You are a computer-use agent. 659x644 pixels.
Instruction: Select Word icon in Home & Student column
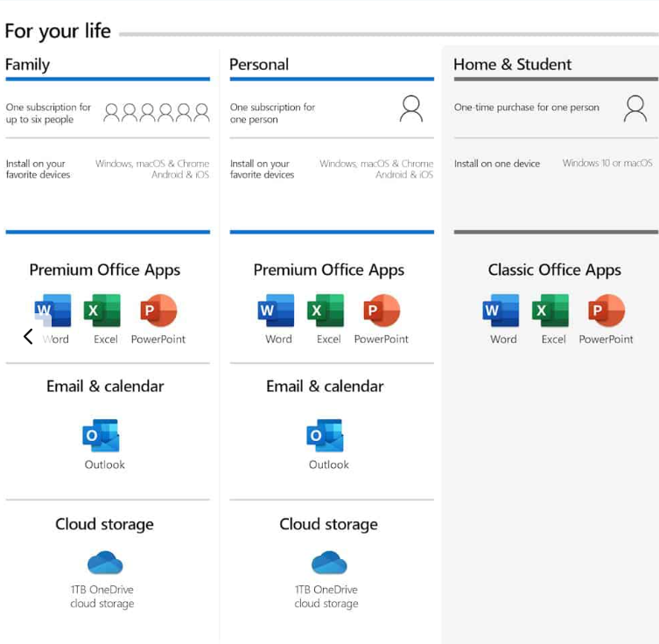click(x=501, y=311)
